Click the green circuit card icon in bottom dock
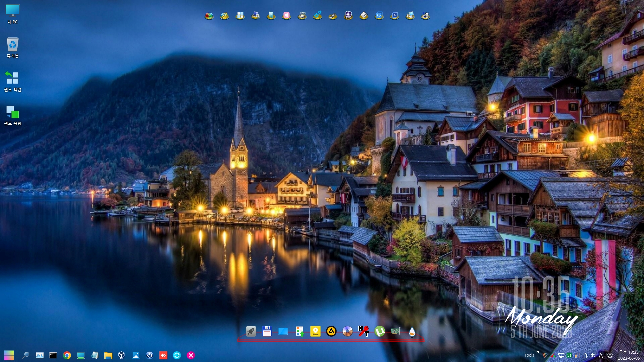 pos(396,331)
